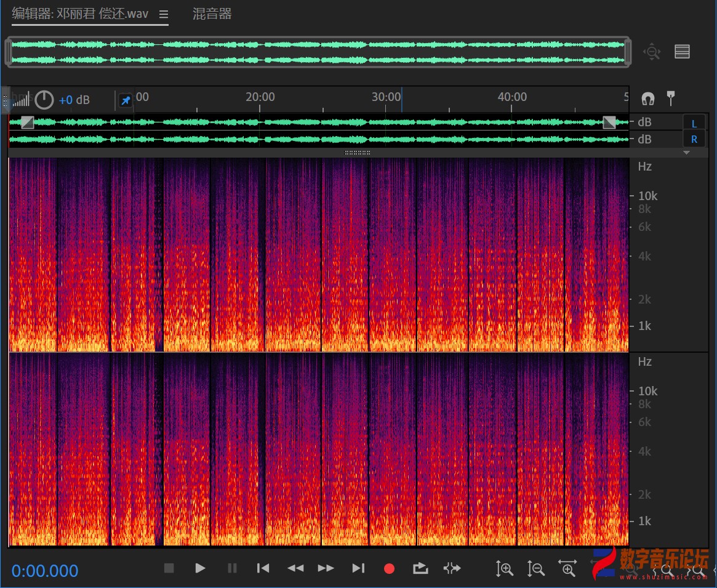Move playhead to next marker
This screenshot has width=717, height=588.
(358, 568)
